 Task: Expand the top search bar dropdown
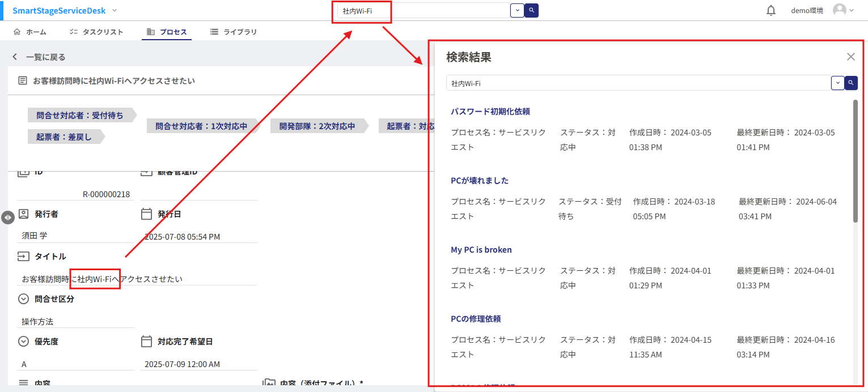pyautogui.click(x=517, y=10)
